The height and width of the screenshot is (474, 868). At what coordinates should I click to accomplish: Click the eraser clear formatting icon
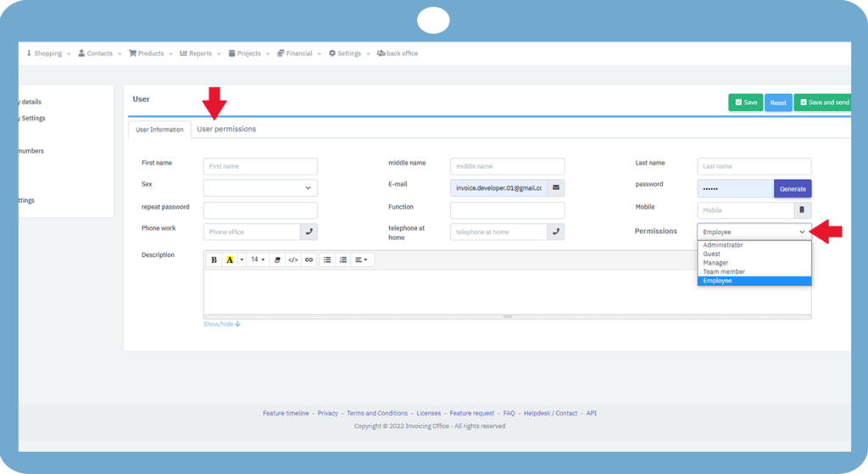click(x=277, y=259)
